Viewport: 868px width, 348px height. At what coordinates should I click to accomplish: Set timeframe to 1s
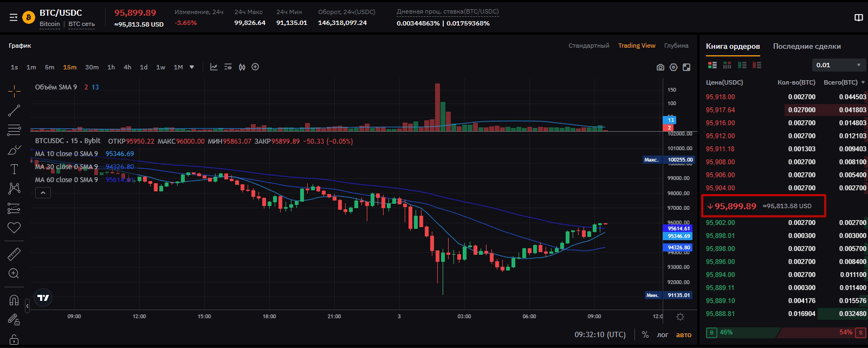click(x=15, y=67)
